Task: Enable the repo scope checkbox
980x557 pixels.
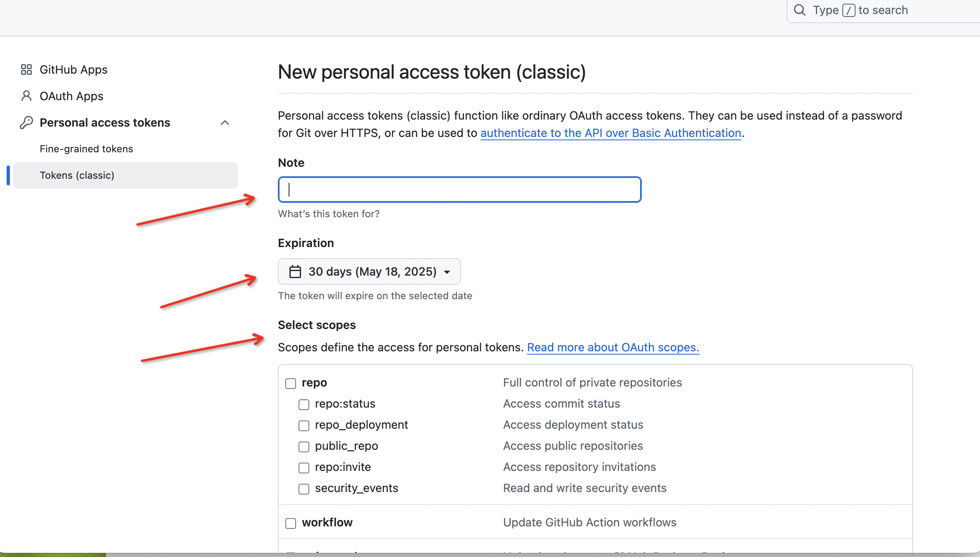Action: (x=291, y=383)
